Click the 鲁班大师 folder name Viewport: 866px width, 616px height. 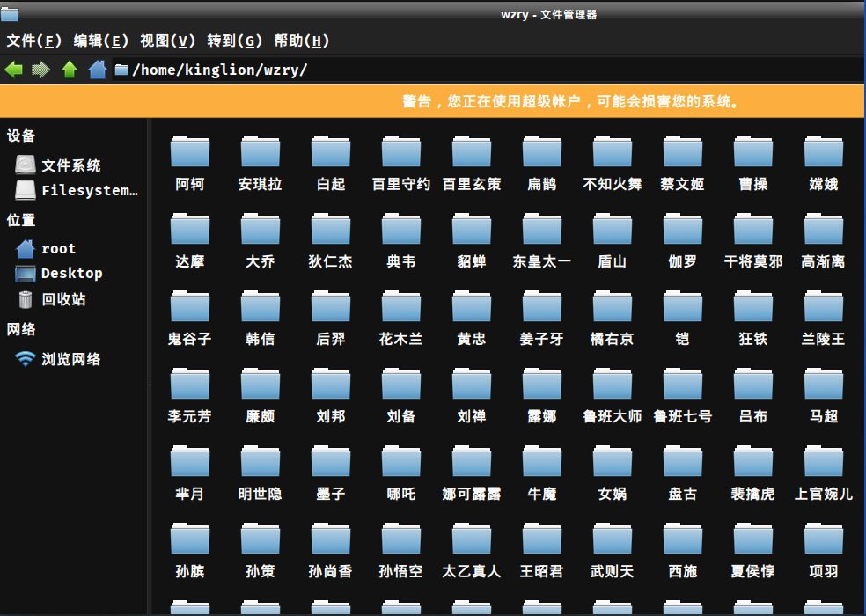(x=613, y=416)
